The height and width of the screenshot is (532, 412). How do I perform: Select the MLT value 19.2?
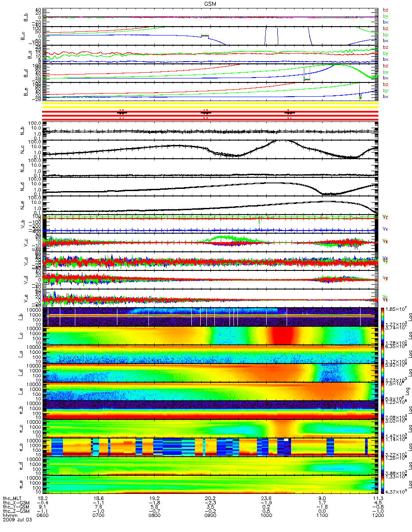[154, 498]
